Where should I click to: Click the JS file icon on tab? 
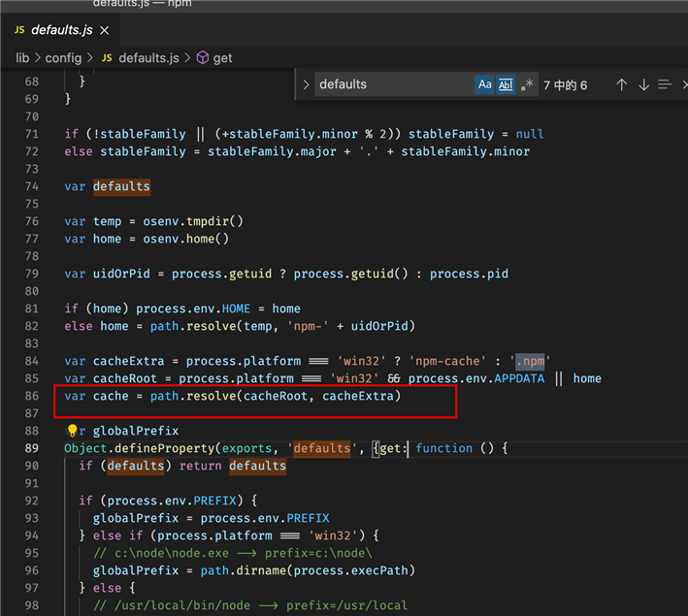[19, 30]
